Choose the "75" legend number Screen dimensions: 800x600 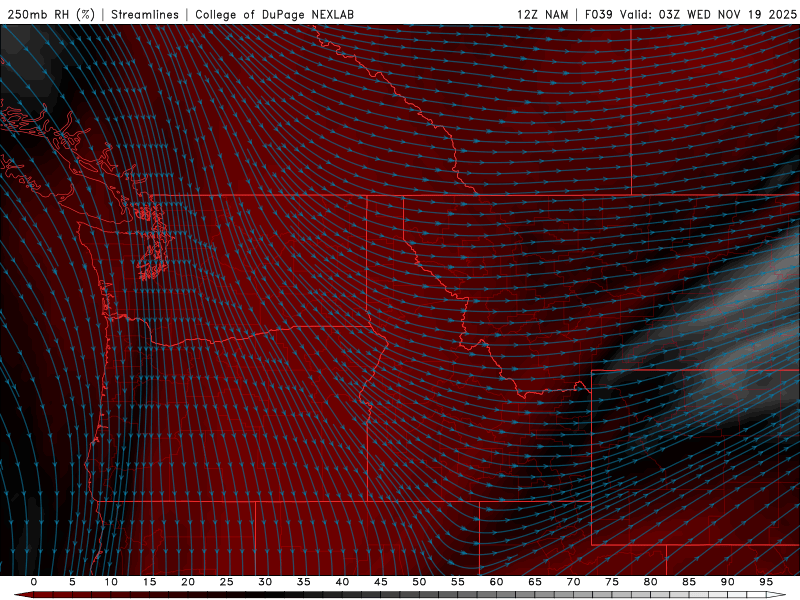coord(612,582)
